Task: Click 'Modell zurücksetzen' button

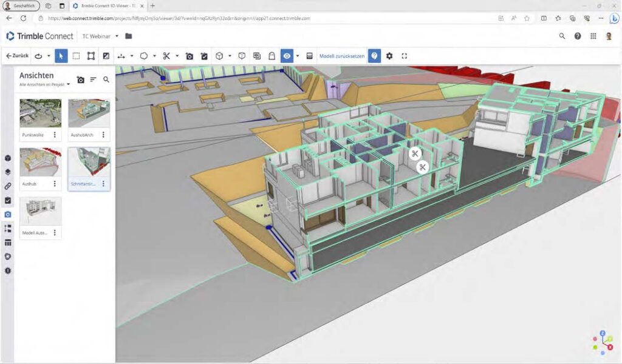Action: click(342, 56)
